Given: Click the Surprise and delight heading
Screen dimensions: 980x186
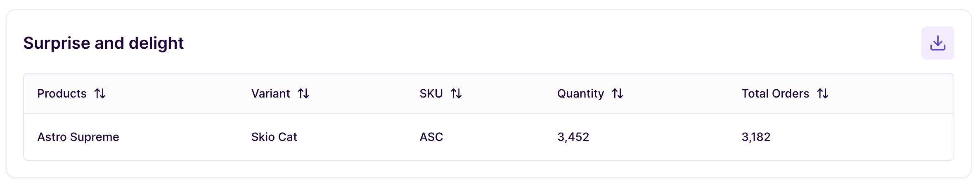Looking at the screenshot, I should click(x=103, y=43).
